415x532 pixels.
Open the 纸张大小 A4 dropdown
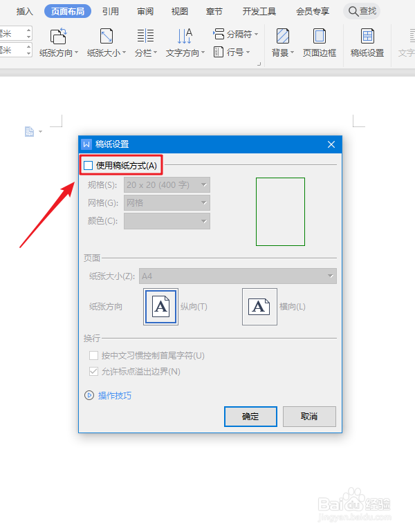[238, 276]
